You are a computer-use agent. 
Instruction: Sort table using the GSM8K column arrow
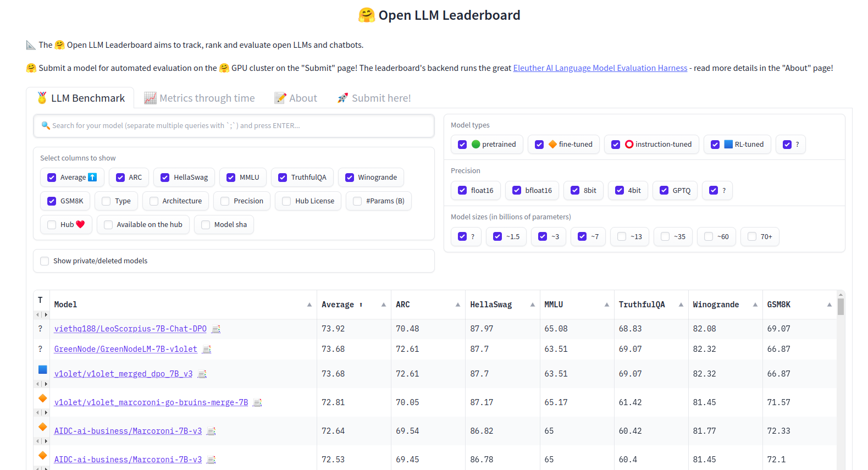tap(829, 305)
